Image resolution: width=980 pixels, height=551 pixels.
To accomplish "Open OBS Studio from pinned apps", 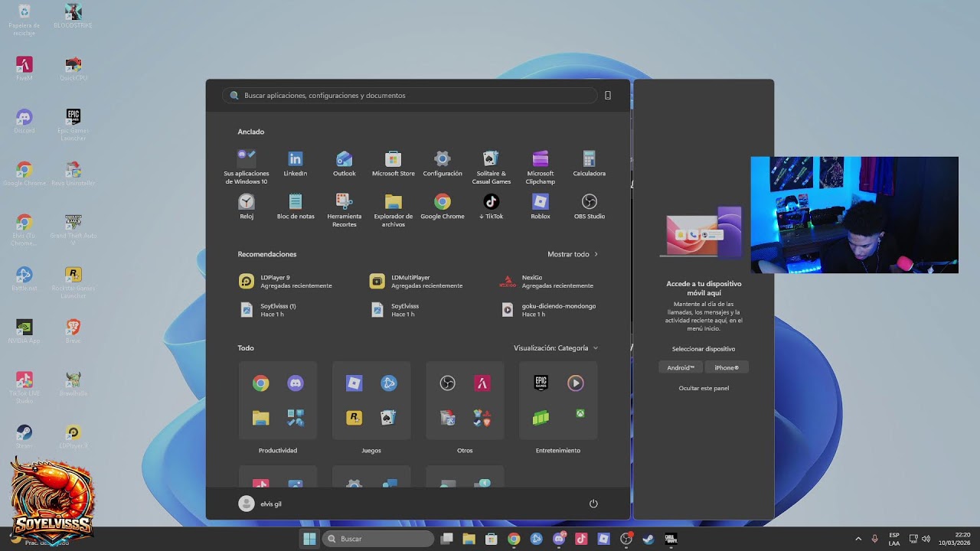I will pos(590,207).
